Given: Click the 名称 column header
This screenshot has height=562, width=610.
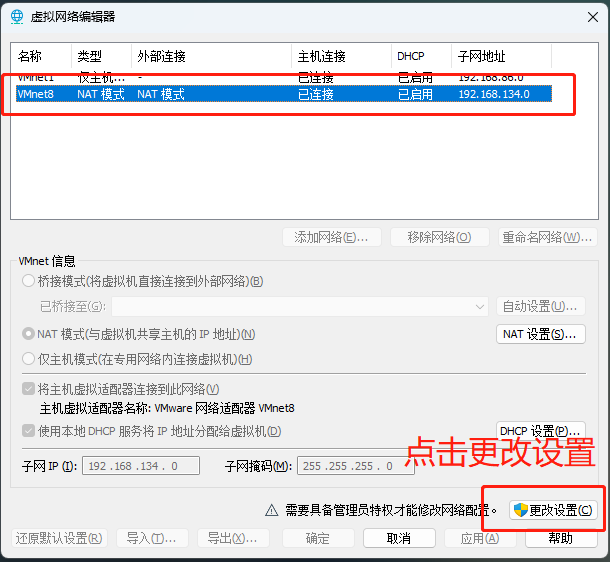Looking at the screenshot, I should click(41, 56).
